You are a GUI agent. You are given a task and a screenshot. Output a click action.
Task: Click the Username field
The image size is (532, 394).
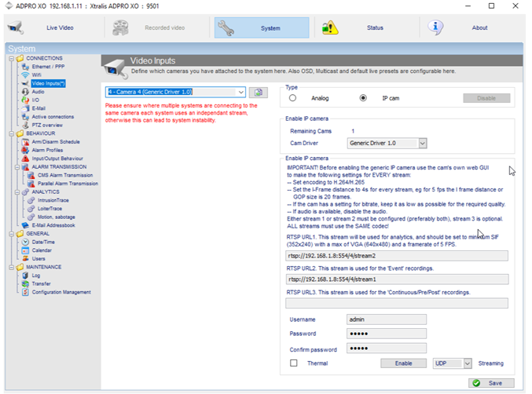pyautogui.click(x=387, y=319)
